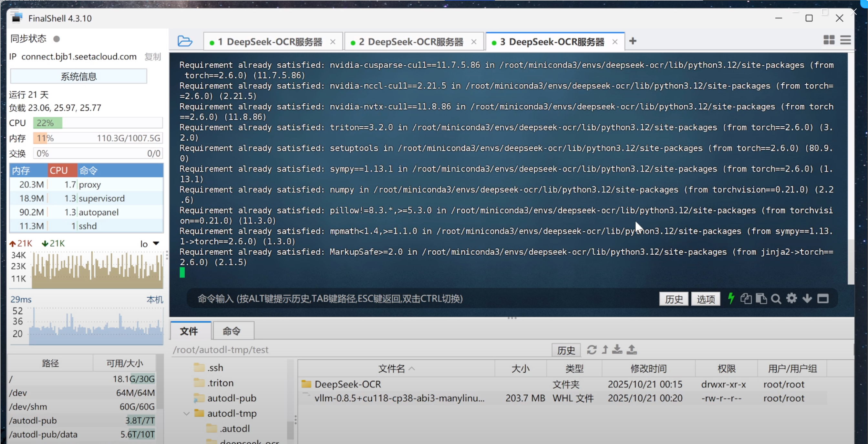Image resolution: width=868 pixels, height=444 pixels.
Task: Open the hamburger main menu
Action: 845,40
